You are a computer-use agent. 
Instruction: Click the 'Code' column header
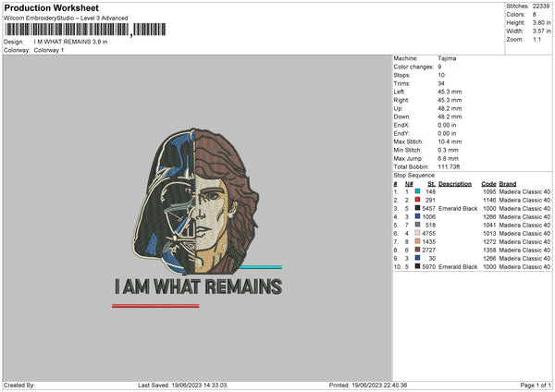coord(488,184)
